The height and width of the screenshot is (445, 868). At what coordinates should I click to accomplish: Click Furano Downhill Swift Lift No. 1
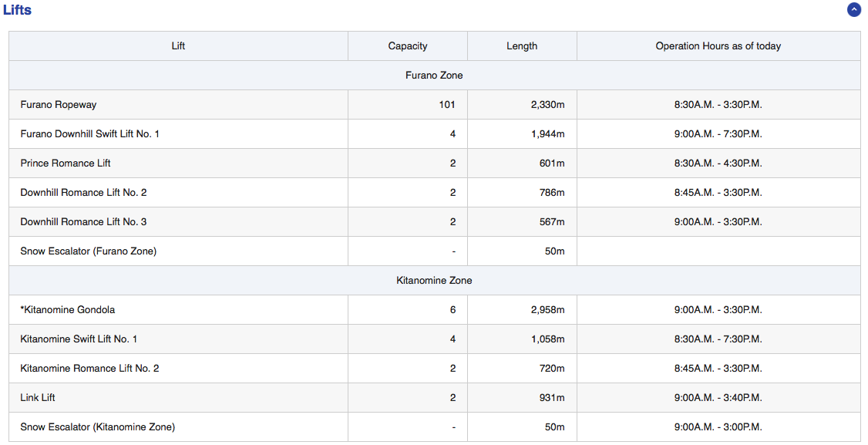point(90,134)
